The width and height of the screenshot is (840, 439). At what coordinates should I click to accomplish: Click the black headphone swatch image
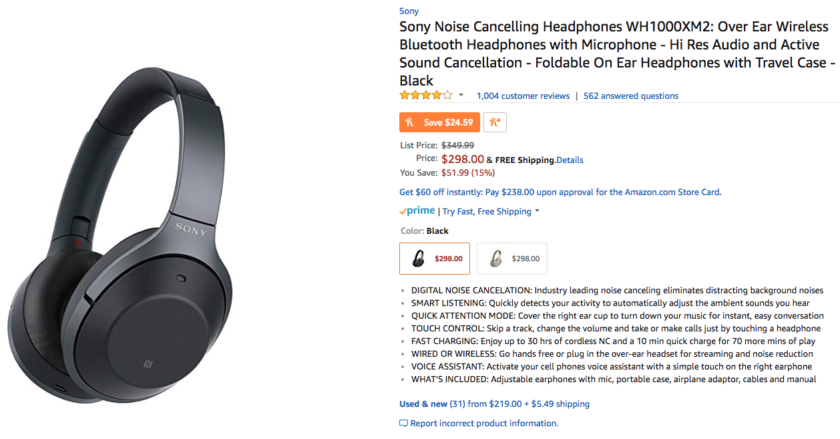pos(419,258)
